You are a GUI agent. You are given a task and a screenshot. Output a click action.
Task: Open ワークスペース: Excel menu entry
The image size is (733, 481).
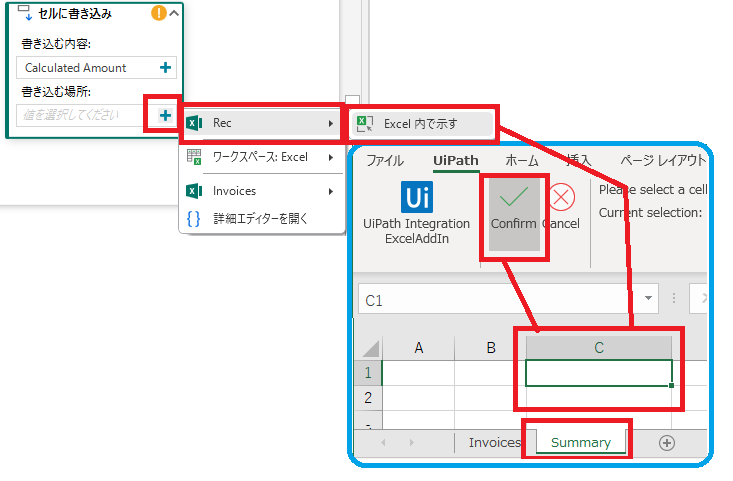pyautogui.click(x=261, y=157)
